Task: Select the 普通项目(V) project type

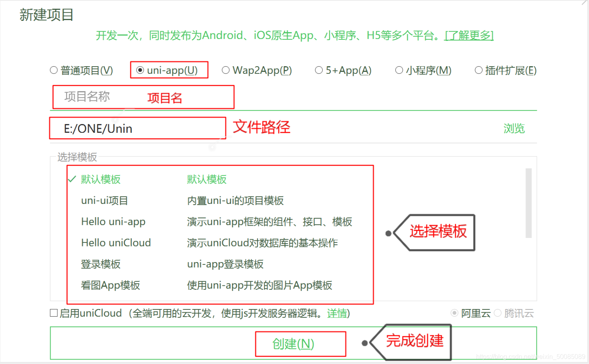Action: point(53,70)
